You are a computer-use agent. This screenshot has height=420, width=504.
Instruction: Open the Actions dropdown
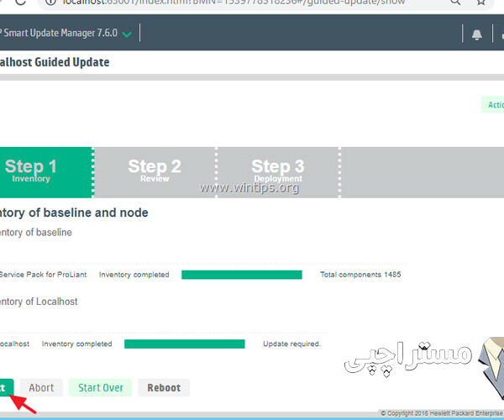(493, 104)
